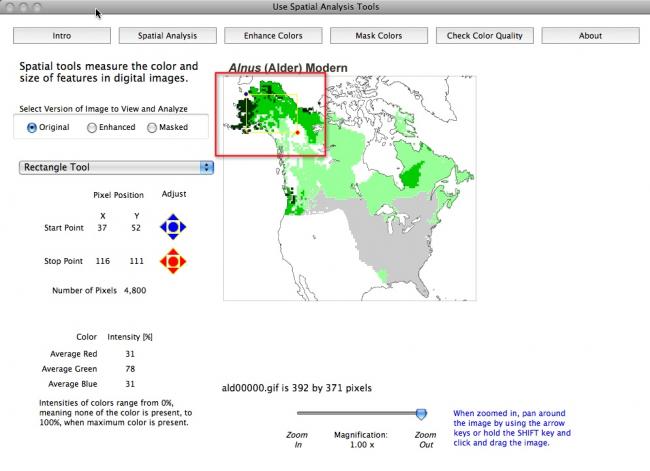Go to the Mask Colors section
The width and height of the screenshot is (650, 471).
pos(379,36)
